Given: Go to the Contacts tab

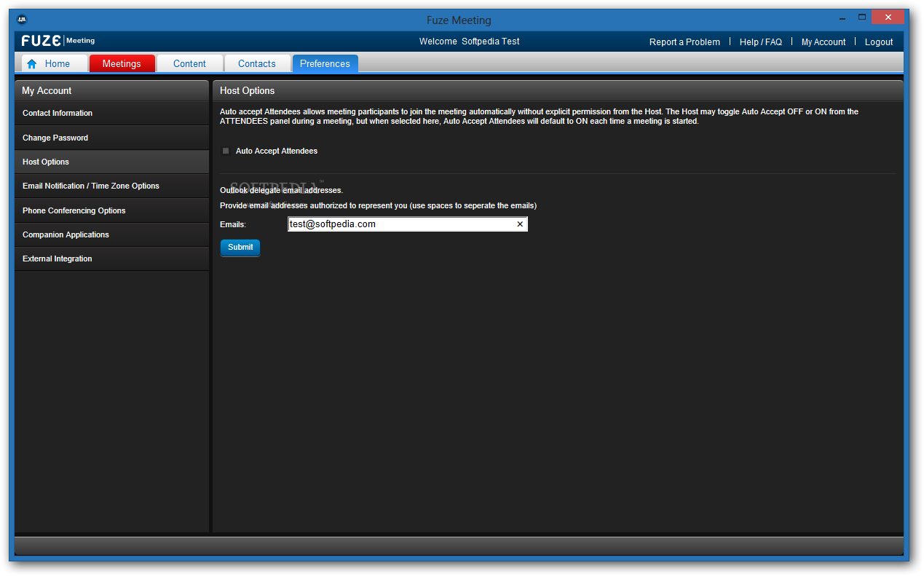Looking at the screenshot, I should pyautogui.click(x=257, y=64).
